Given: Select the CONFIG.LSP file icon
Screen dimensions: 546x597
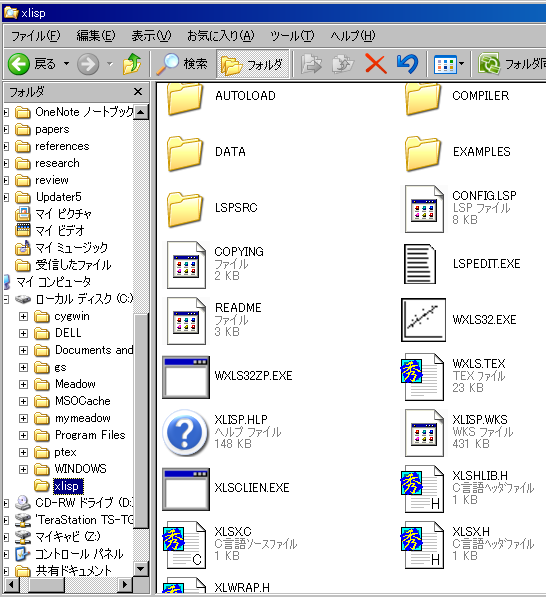Looking at the screenshot, I should pos(424,209).
